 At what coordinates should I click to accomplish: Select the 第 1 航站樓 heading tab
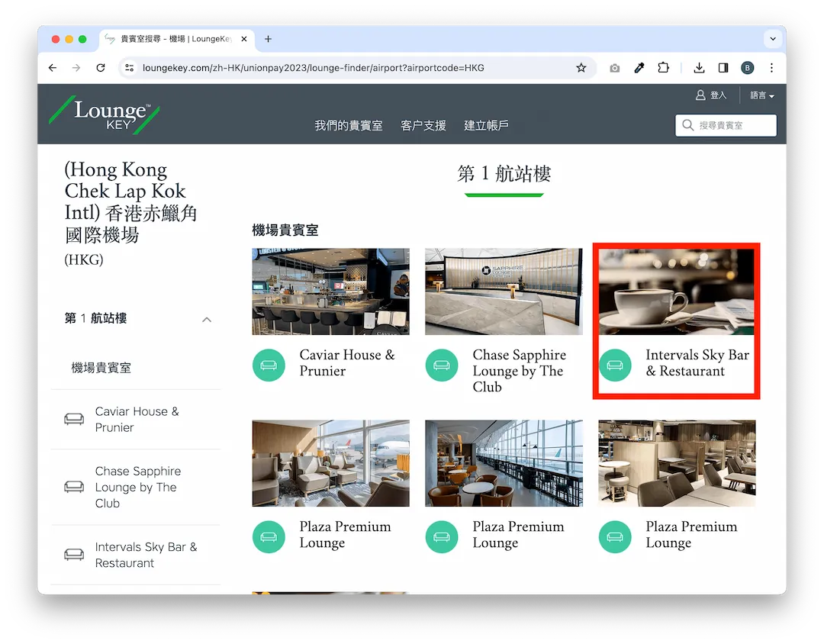pos(504,174)
